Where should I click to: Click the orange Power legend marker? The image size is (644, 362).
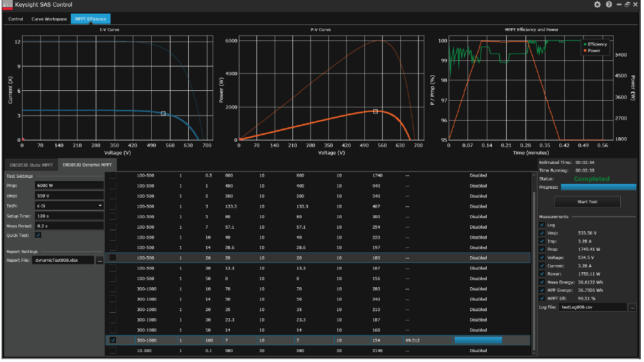[x=585, y=51]
